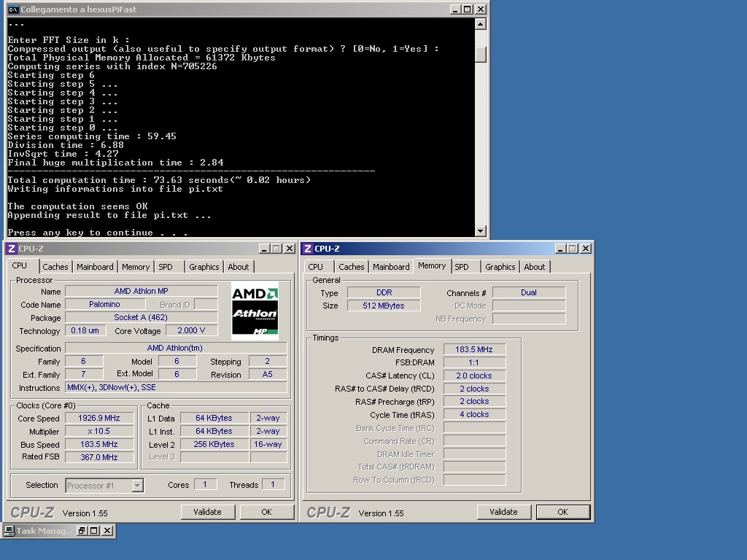The height and width of the screenshot is (560, 747).
Task: Click OK in right CPU-Z window
Action: point(562,512)
